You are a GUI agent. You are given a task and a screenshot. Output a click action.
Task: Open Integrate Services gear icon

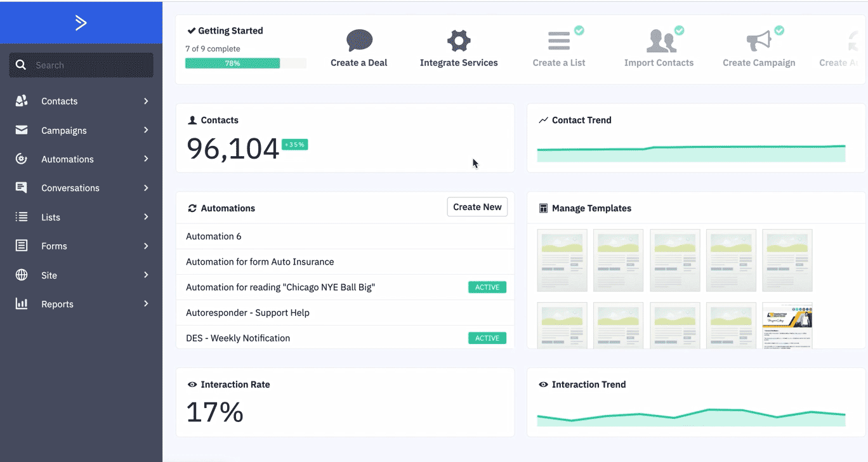[x=458, y=41]
